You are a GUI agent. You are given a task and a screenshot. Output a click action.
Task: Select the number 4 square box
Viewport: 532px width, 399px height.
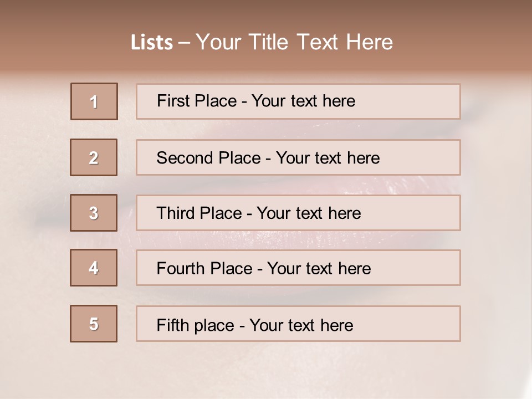click(94, 268)
